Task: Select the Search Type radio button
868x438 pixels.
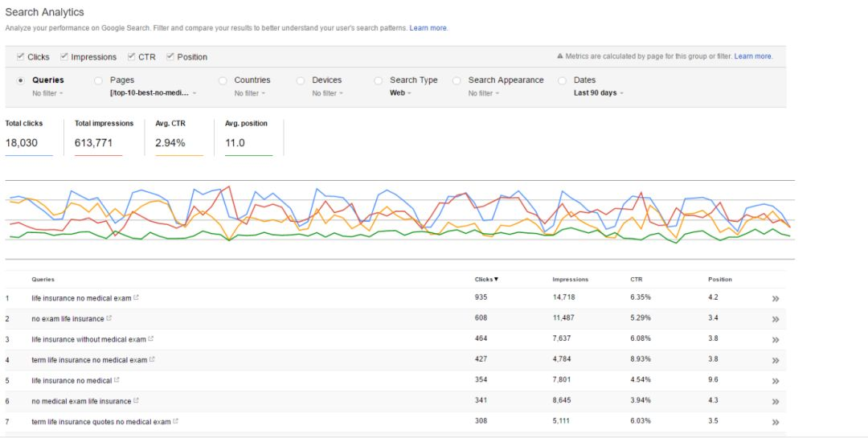Action: point(378,80)
